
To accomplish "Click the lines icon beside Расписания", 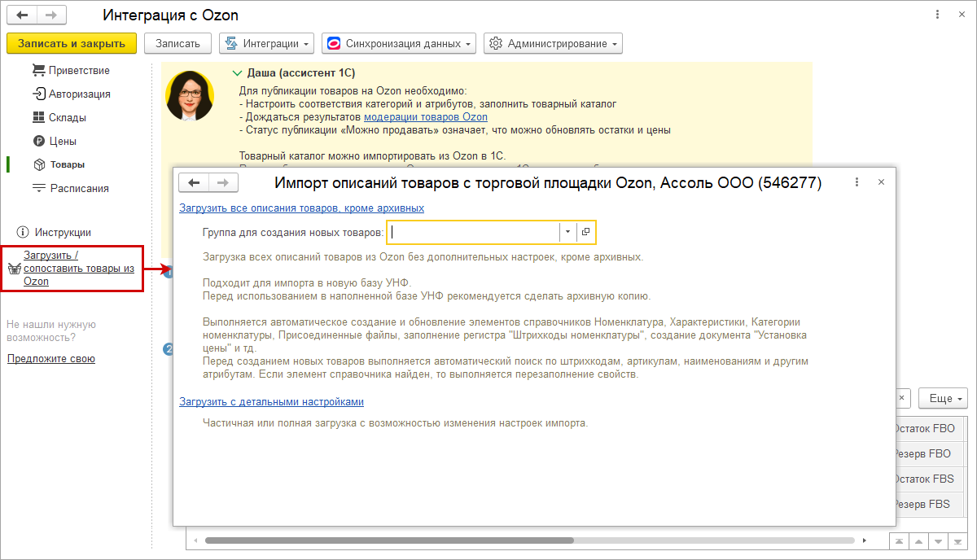I will [x=38, y=188].
